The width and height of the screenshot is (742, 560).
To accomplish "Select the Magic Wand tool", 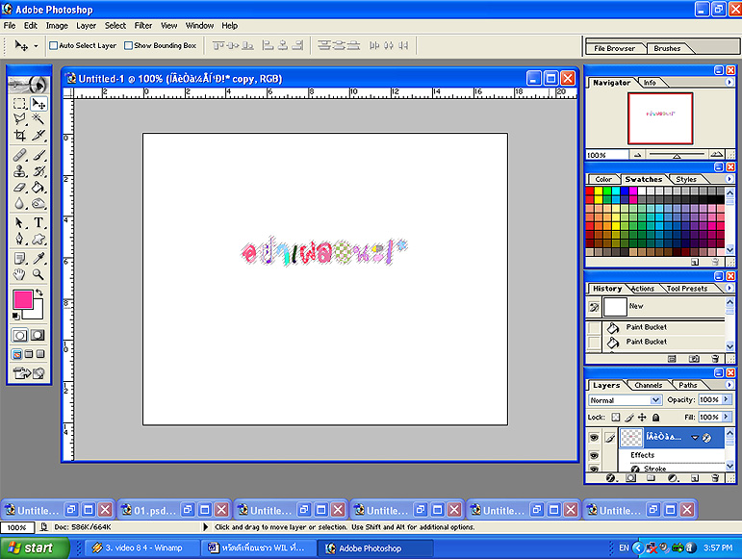I will [x=38, y=119].
